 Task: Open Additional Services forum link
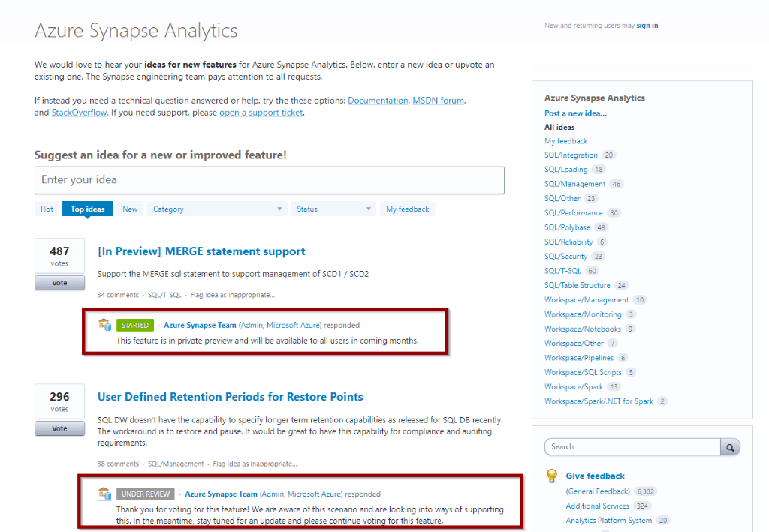coord(597,506)
